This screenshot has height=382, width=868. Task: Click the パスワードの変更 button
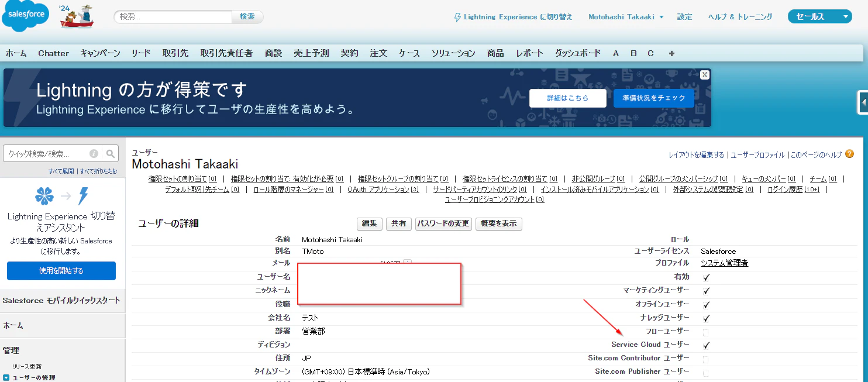tap(443, 223)
